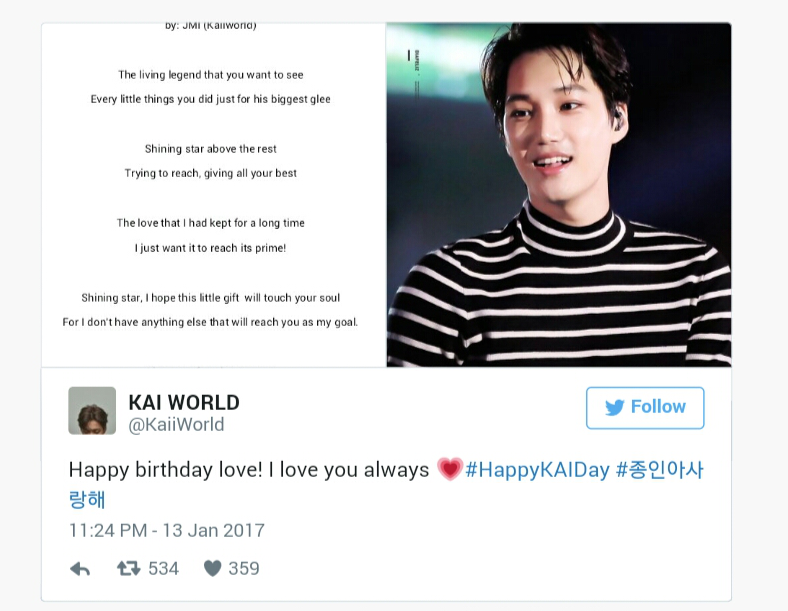Click the 11:24 PM - 13 Jan 2017 timestamp
Screen dimensions: 788x611
click(166, 530)
